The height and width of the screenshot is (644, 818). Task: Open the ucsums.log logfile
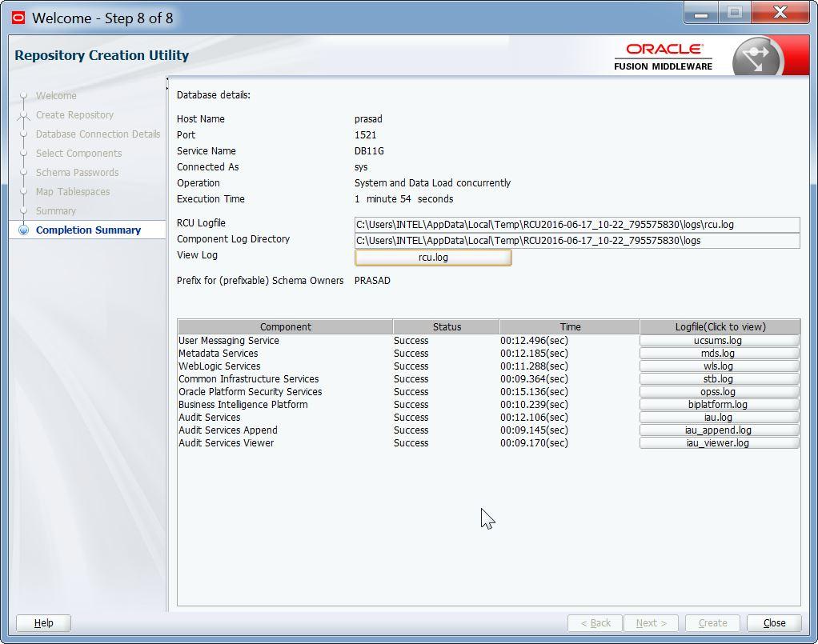pos(720,341)
